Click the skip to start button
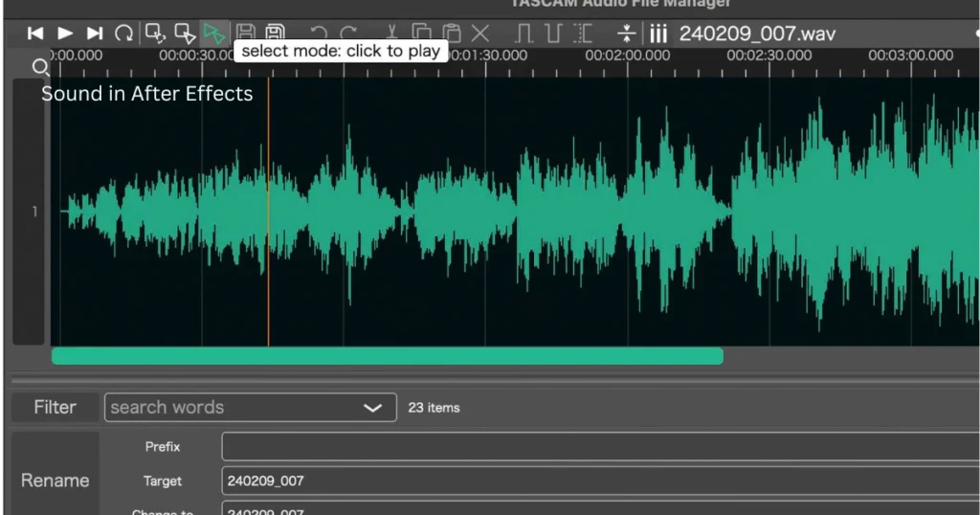The width and height of the screenshot is (980, 515). (x=35, y=34)
